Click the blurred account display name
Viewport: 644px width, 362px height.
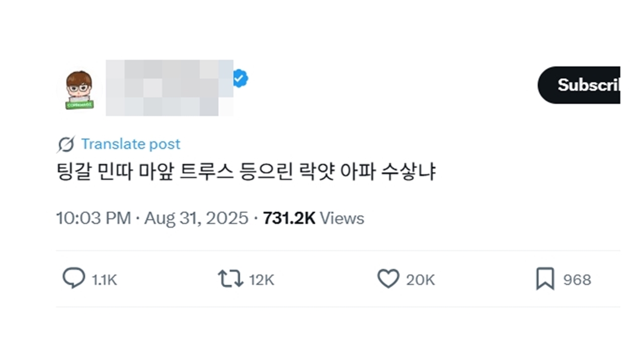[170, 88]
